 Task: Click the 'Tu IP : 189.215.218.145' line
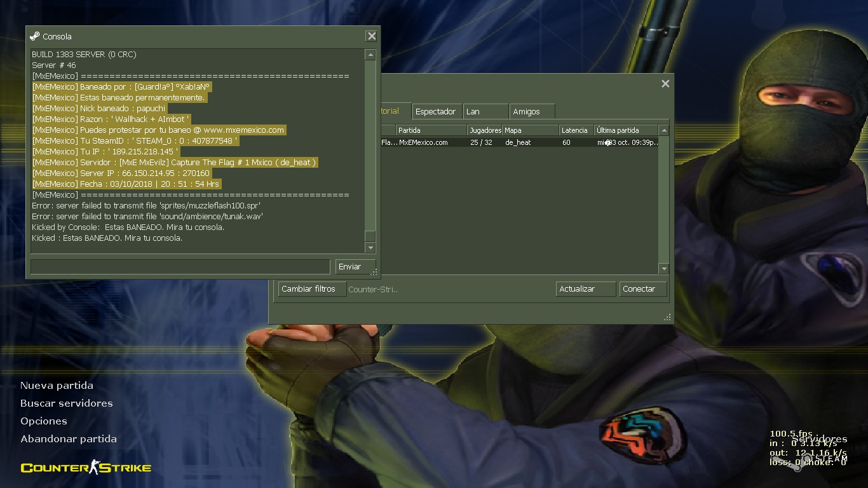pos(105,151)
